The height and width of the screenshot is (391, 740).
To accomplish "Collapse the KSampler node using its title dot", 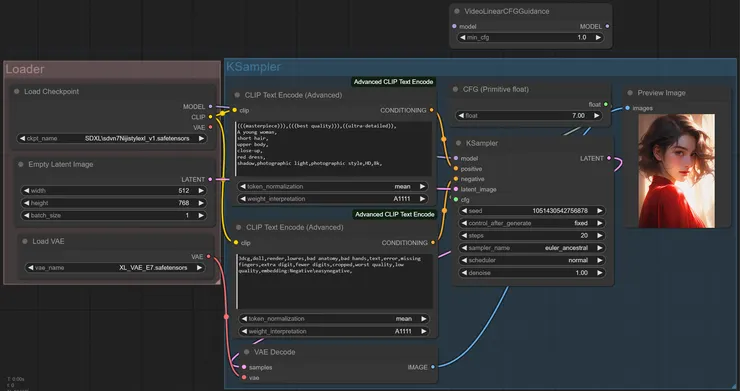I will [458, 143].
